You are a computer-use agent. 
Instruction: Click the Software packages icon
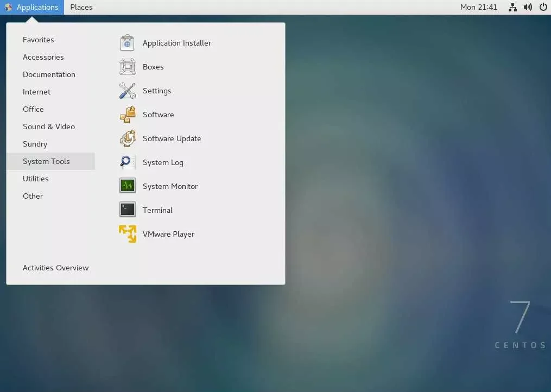point(127,115)
